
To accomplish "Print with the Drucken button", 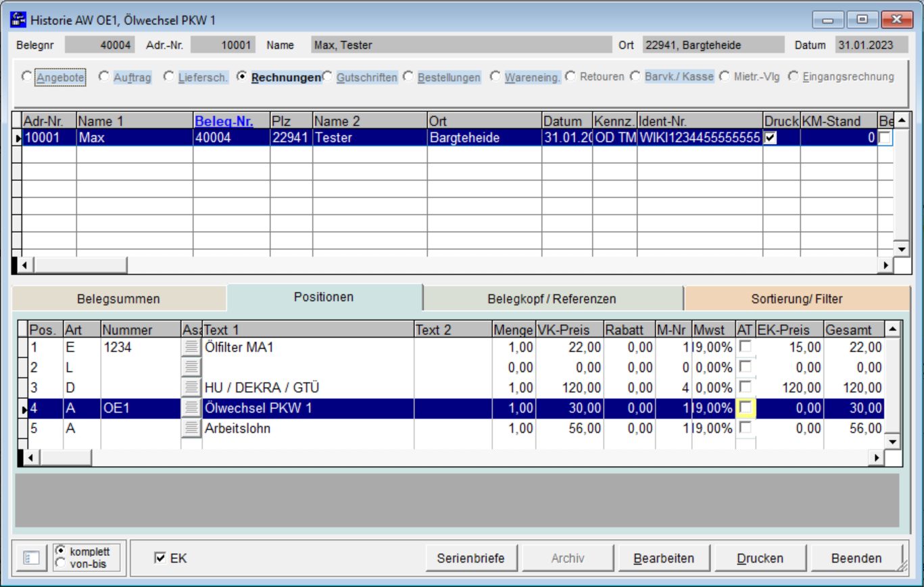I will 760,558.
